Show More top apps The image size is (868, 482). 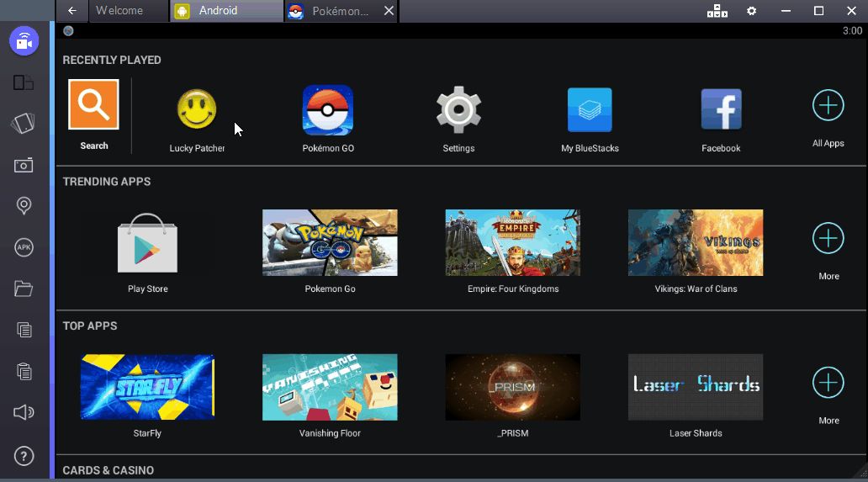(x=828, y=383)
